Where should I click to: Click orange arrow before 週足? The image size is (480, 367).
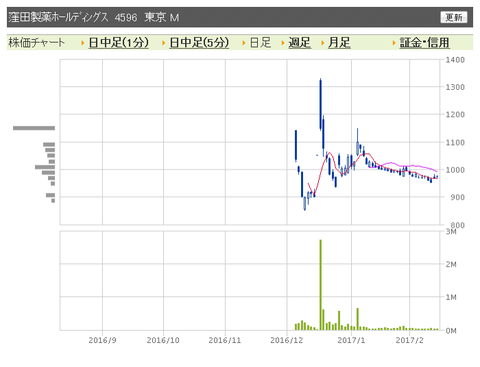(283, 43)
